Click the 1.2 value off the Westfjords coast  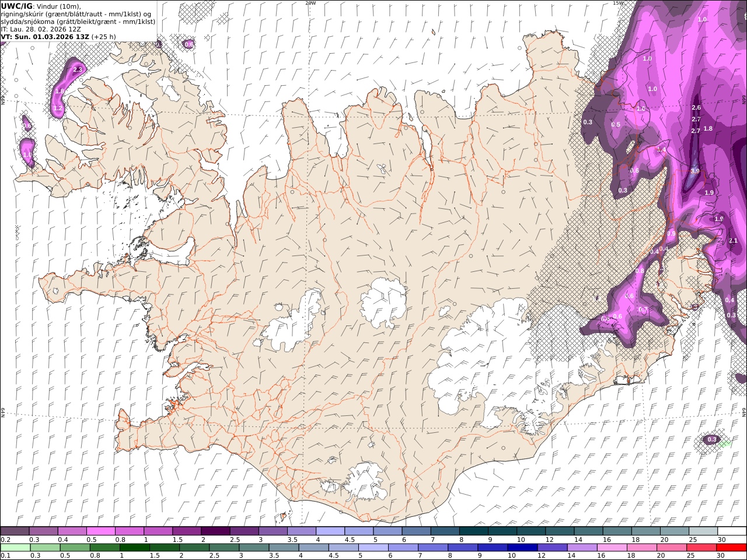(57, 108)
